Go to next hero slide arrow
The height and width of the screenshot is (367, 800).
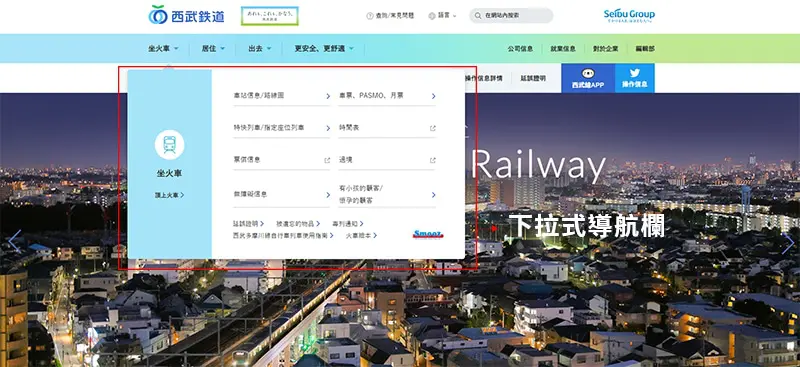coord(788,243)
